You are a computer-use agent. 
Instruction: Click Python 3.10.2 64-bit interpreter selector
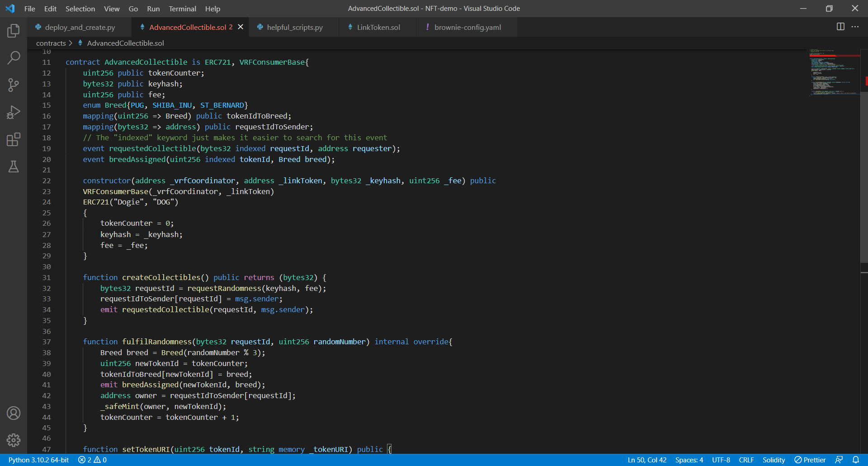click(x=38, y=460)
